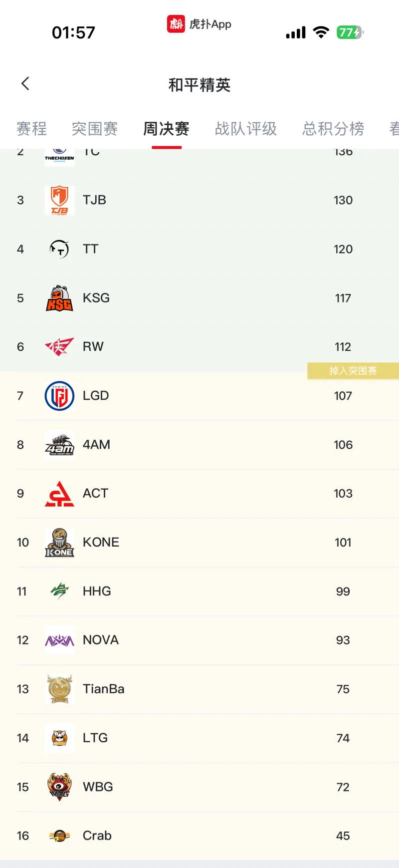Tap the KSG team logo
Image resolution: width=399 pixels, height=868 pixels.
(59, 298)
